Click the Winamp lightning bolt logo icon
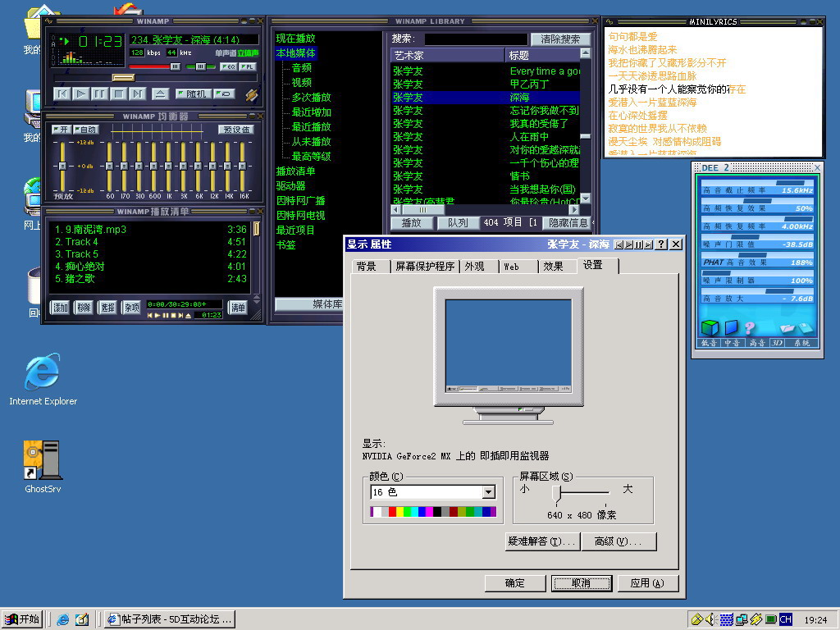Screen dimensions: 840x630 tap(251, 95)
